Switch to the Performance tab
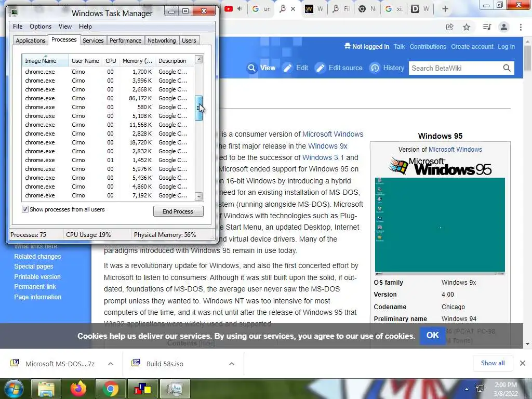The image size is (532, 399). (x=125, y=41)
